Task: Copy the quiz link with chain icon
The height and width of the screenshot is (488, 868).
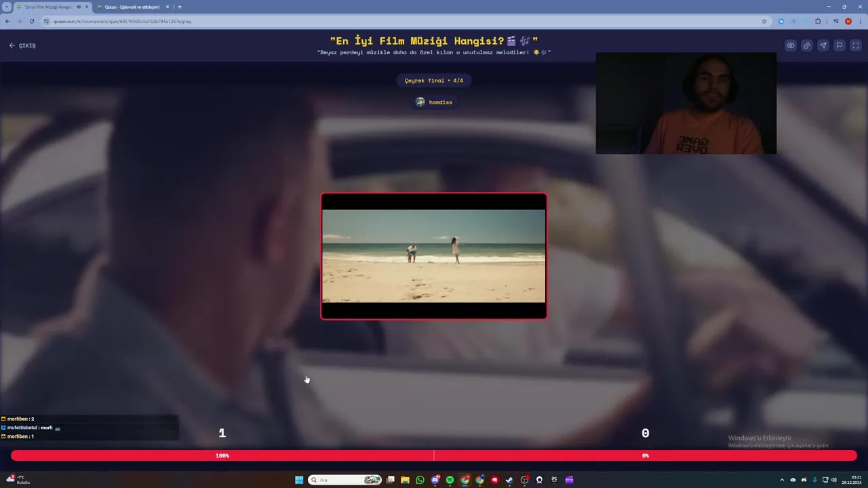Action: click(807, 45)
